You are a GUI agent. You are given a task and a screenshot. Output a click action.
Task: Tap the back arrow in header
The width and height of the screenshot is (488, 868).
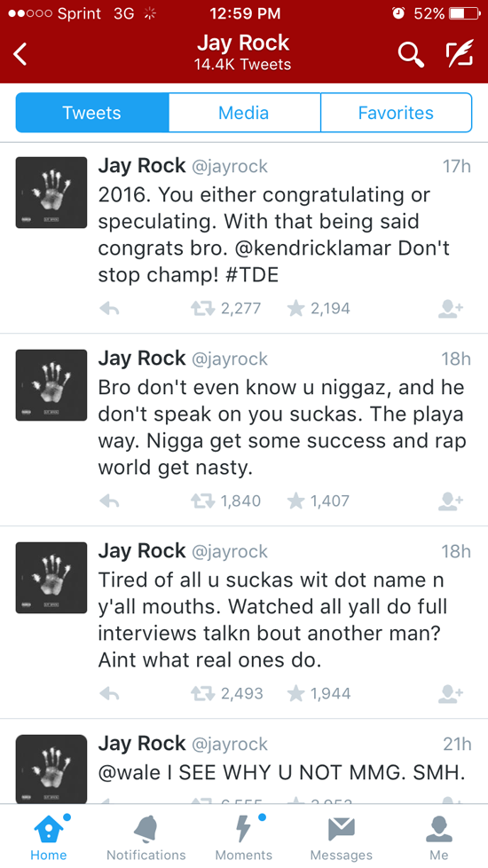20,54
